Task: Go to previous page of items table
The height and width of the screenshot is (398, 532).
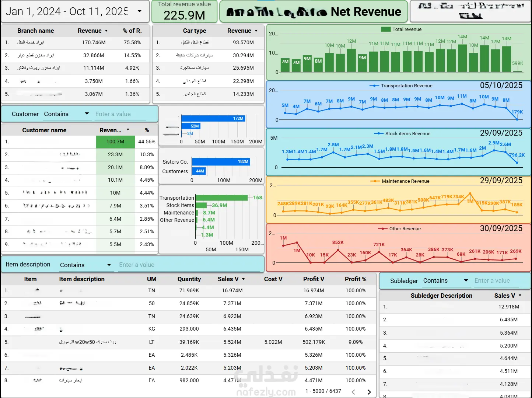Action: (353, 392)
